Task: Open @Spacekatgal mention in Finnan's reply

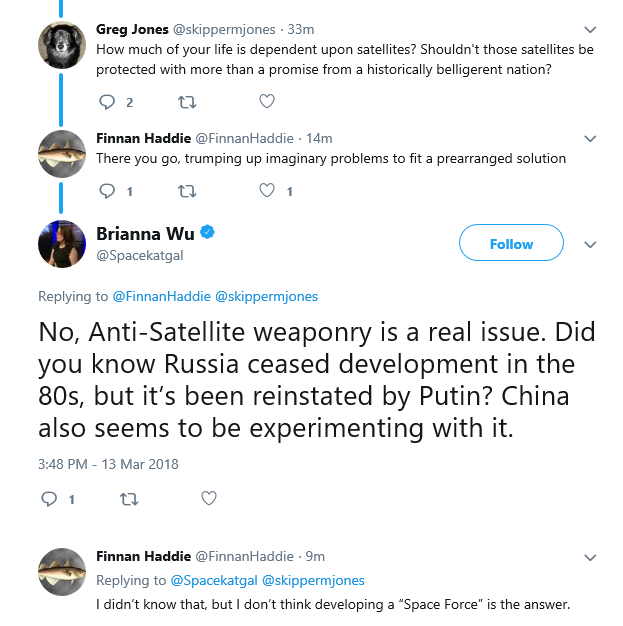Action: pyautogui.click(x=214, y=580)
